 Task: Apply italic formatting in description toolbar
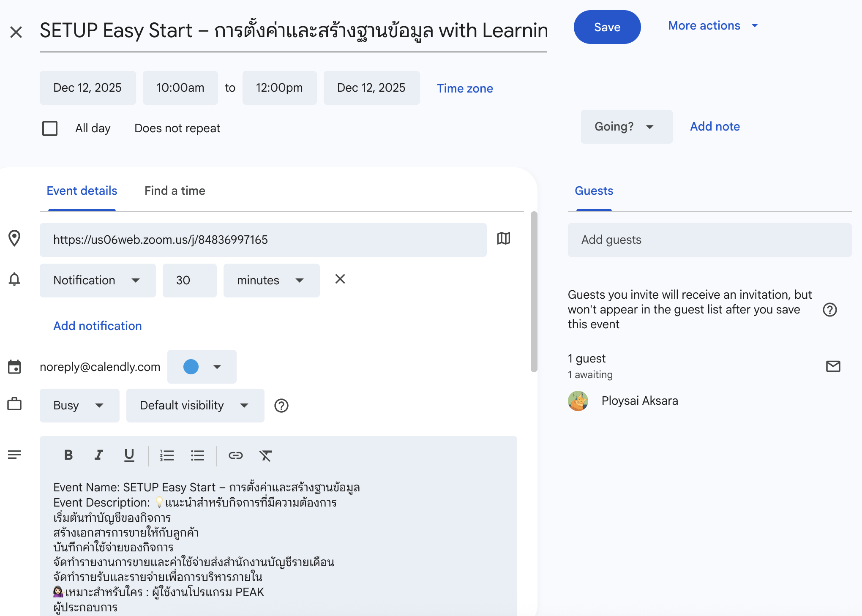pos(98,455)
